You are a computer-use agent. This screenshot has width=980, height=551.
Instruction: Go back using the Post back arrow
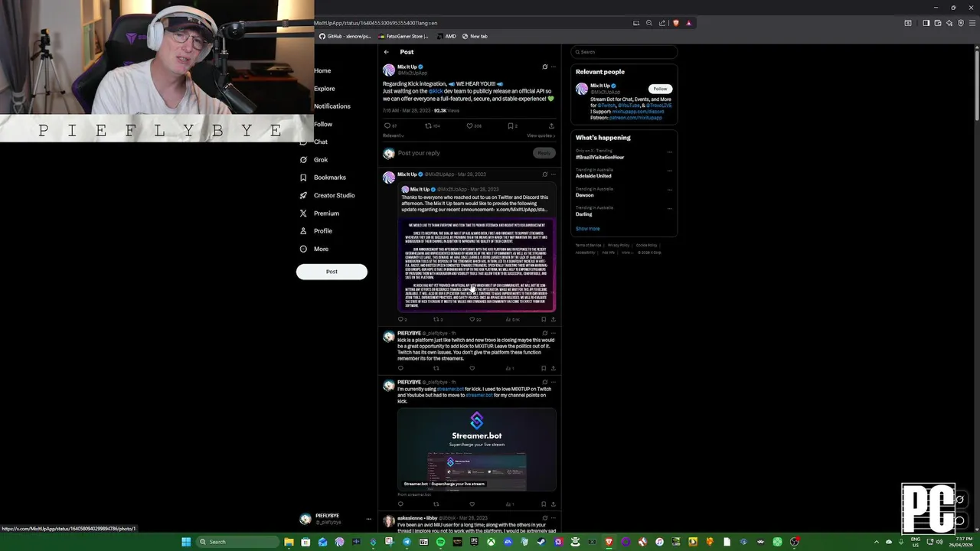pyautogui.click(x=387, y=52)
